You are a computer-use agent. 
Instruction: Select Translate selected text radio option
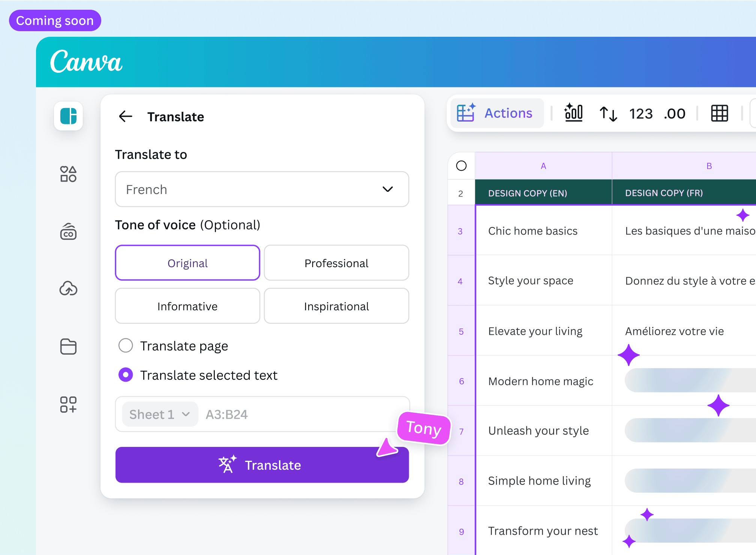[126, 375]
